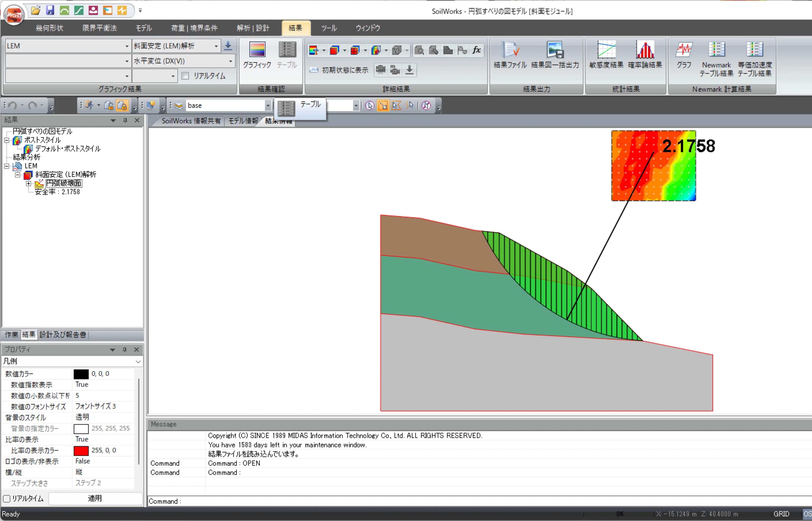The width and height of the screenshot is (812, 521).
Task: Open 敏感度結果 statistics
Action: tap(606, 55)
